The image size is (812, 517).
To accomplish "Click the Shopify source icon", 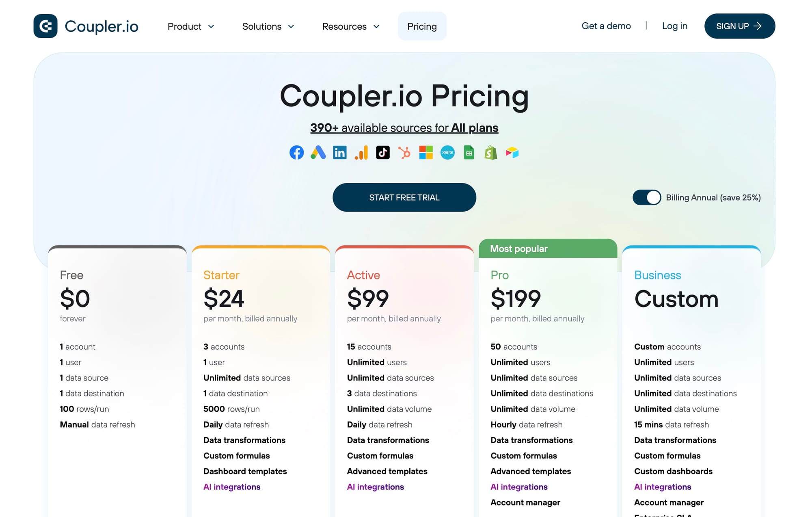I will [490, 153].
